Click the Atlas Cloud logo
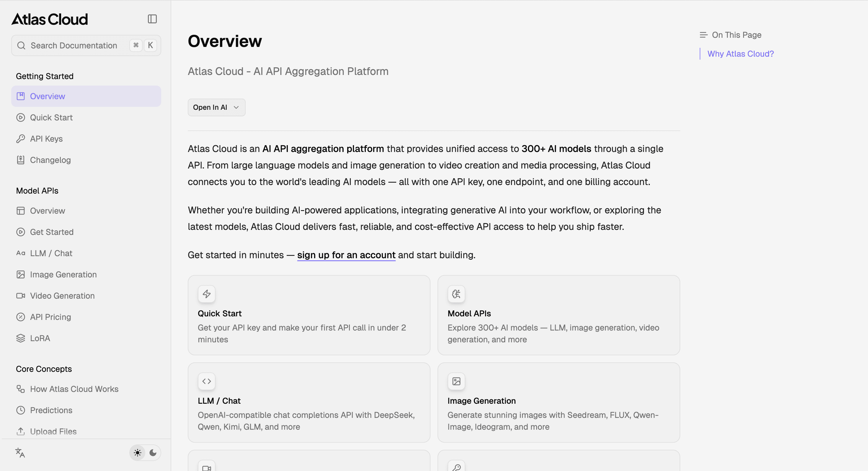868x471 pixels. pos(50,19)
